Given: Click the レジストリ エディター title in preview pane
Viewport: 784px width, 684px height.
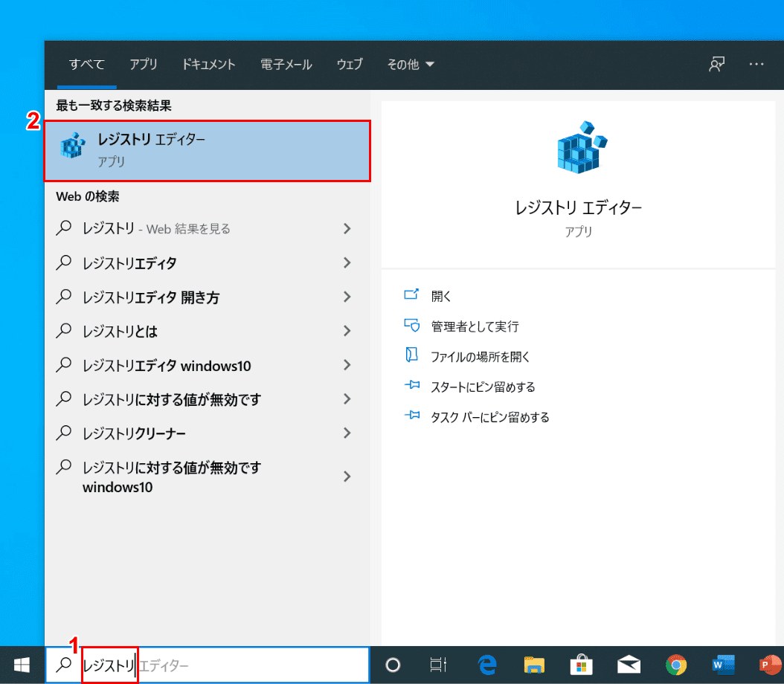Looking at the screenshot, I should 579,207.
